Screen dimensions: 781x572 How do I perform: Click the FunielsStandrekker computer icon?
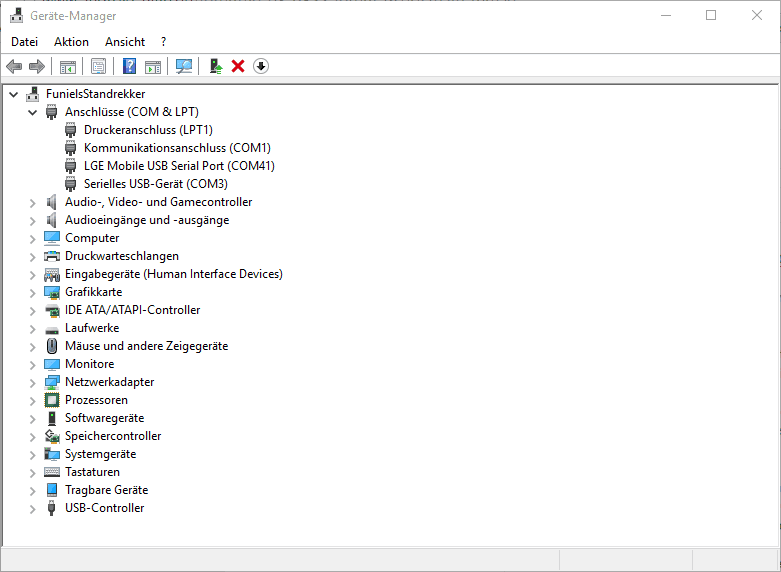(32, 94)
